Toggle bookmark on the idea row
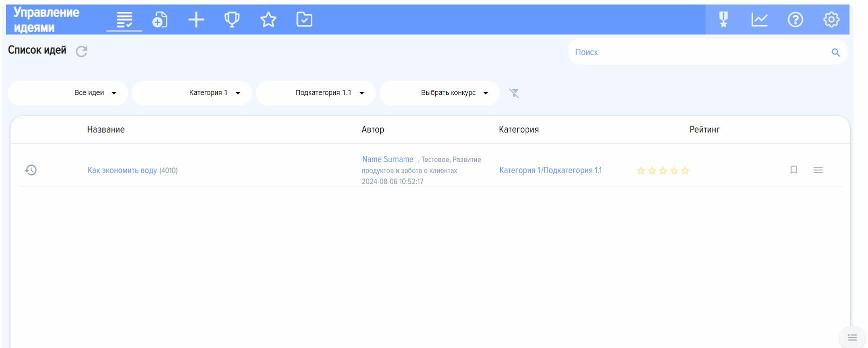 pos(794,170)
